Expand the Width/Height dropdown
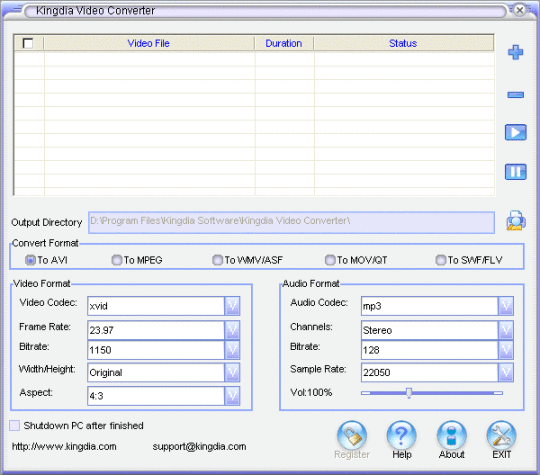This screenshot has height=475, width=540. point(232,372)
